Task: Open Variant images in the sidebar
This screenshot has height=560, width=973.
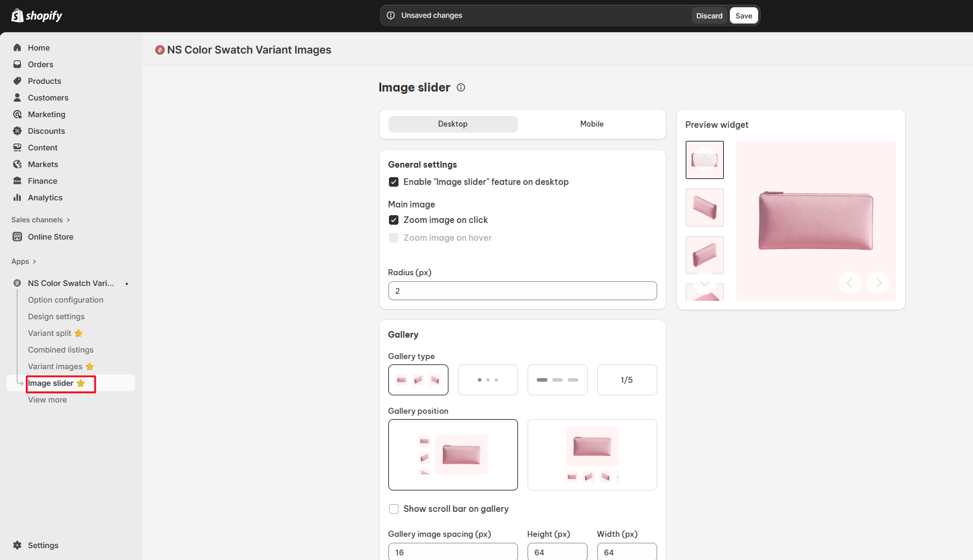Action: click(55, 367)
